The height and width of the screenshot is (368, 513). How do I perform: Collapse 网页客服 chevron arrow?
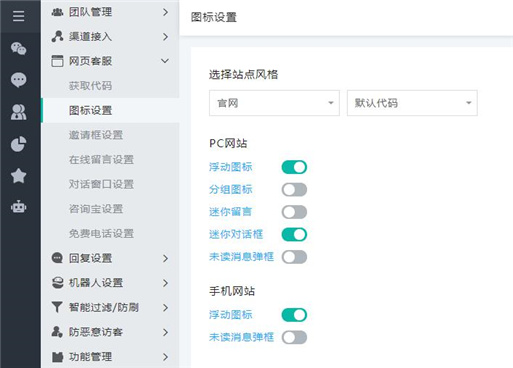coord(165,61)
